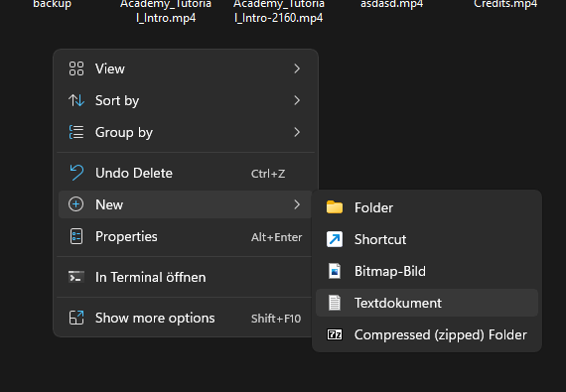Screen dimensions: 566x392
Task: Click the View grid icon
Action: click(x=76, y=68)
